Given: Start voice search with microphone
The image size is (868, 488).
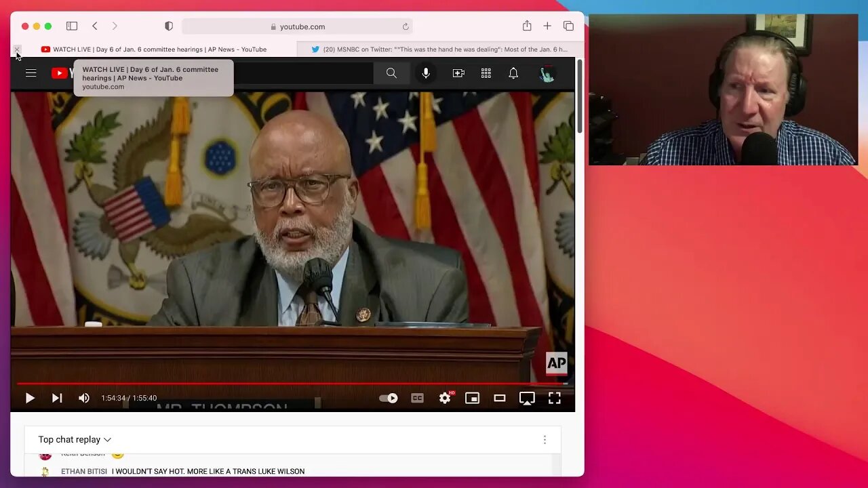Looking at the screenshot, I should point(426,73).
